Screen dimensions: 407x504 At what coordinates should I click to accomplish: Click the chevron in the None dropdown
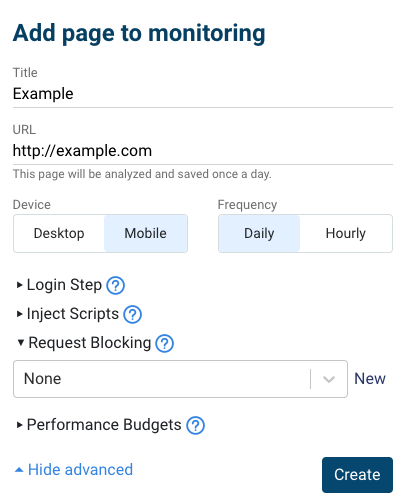(329, 379)
